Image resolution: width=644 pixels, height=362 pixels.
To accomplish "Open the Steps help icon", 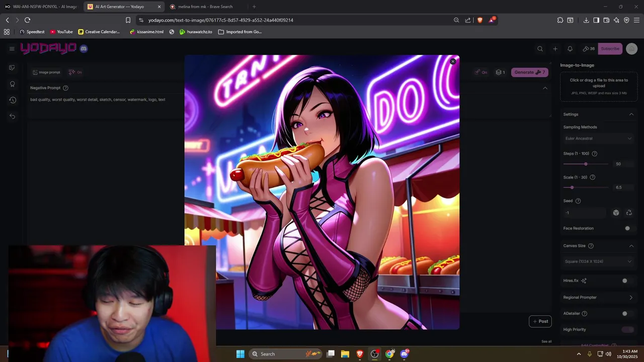I will pos(594,154).
